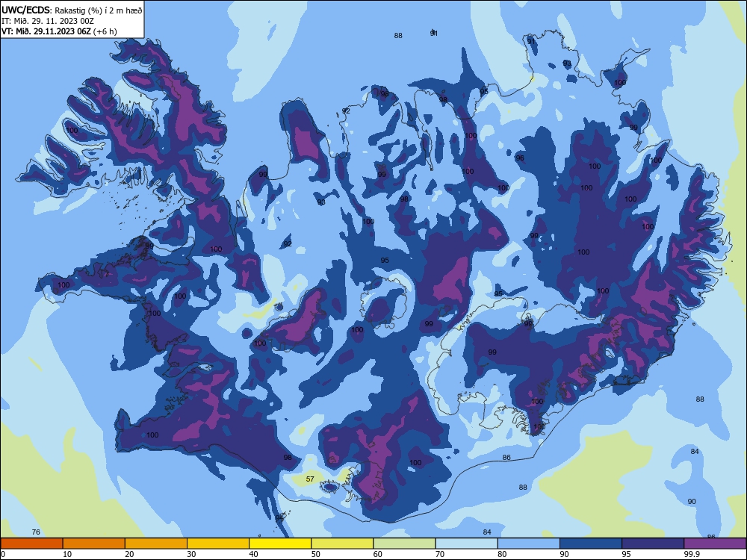Click the title 'UWC/ECDS: Rakastig (%) í 2 m hæð'
This screenshot has height=560, width=747.
click(72, 10)
